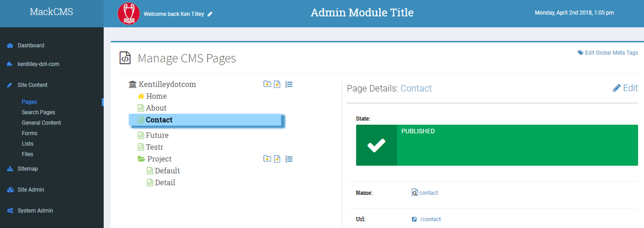Open the Sitemap menu item
Screen dimensions: 644x228
[x=28, y=169]
